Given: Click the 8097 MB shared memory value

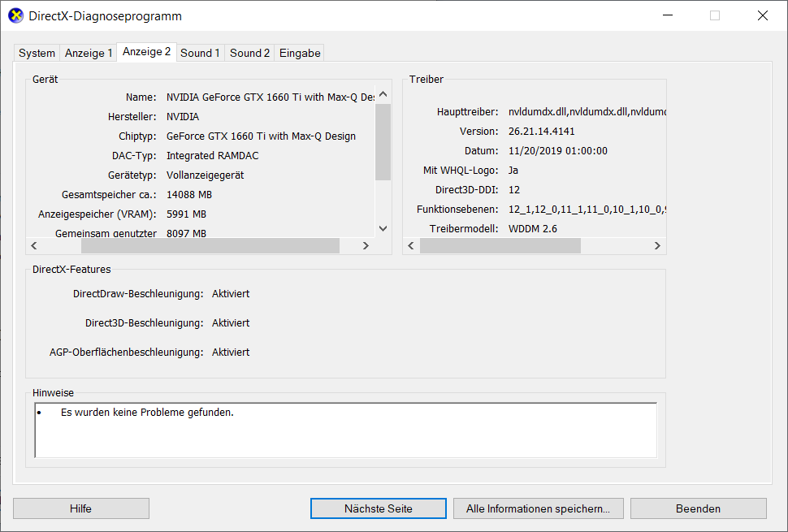Looking at the screenshot, I should coord(187,234).
